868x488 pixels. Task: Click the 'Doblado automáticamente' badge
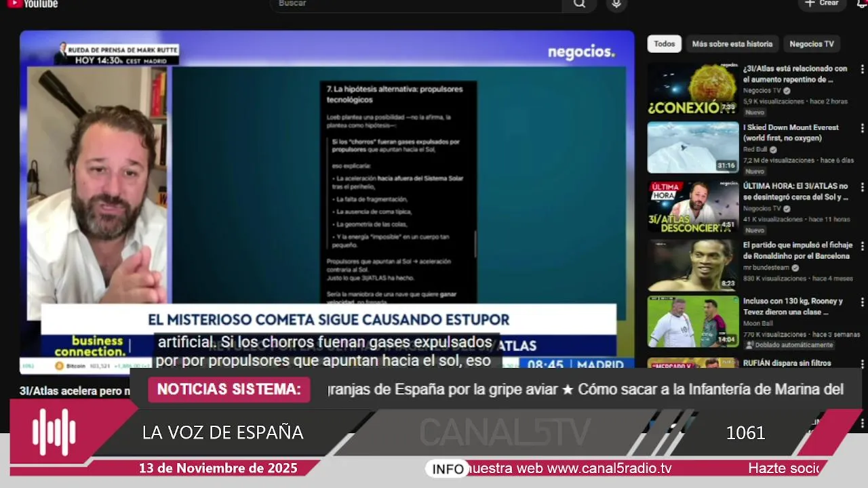pyautogui.click(x=789, y=345)
